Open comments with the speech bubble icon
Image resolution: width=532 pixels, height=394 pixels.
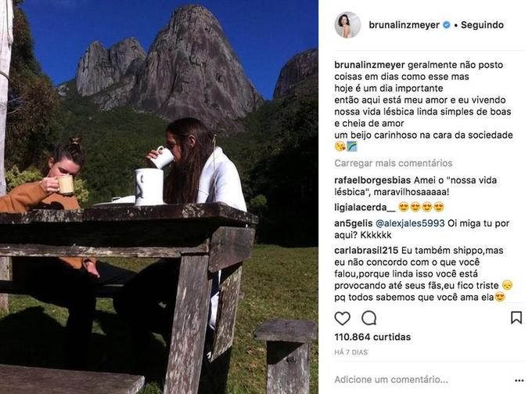368,318
